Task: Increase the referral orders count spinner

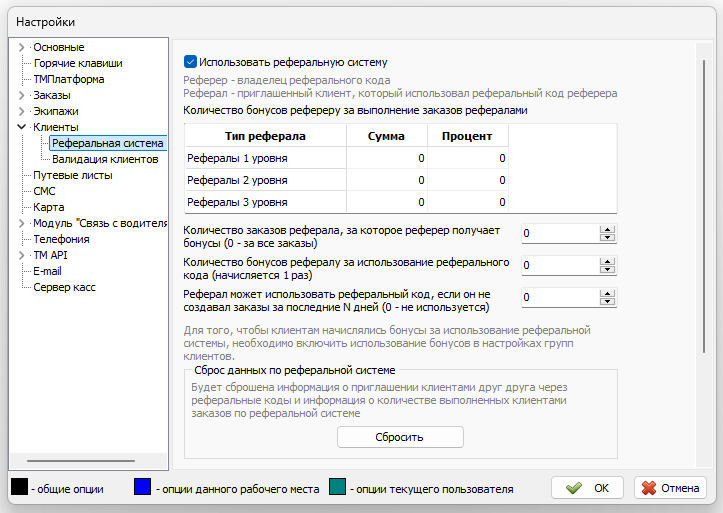Action: [606, 229]
